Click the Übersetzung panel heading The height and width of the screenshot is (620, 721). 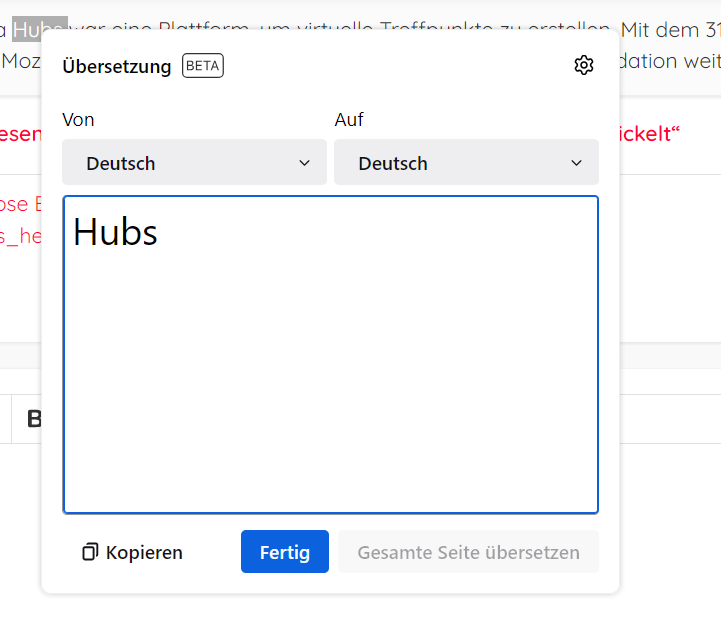point(117,66)
